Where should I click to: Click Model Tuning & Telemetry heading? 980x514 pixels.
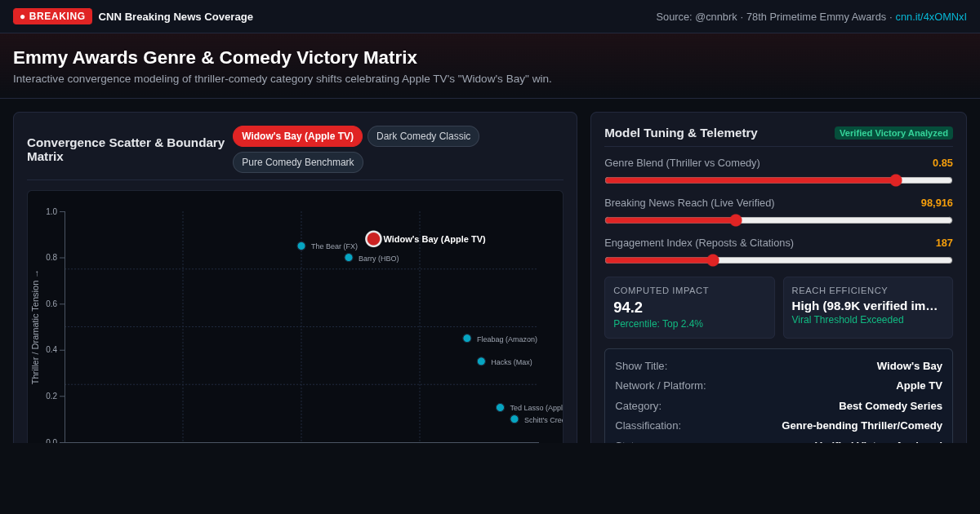(x=681, y=133)
